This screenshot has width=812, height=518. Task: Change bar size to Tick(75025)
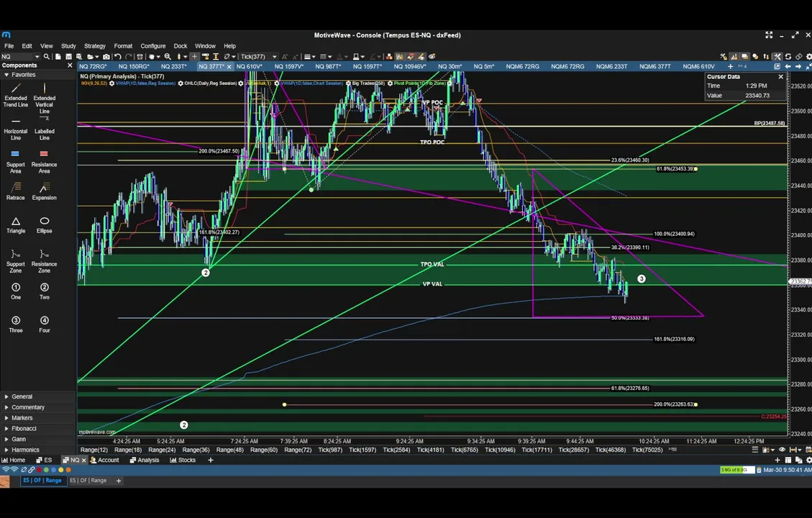pyautogui.click(x=647, y=450)
